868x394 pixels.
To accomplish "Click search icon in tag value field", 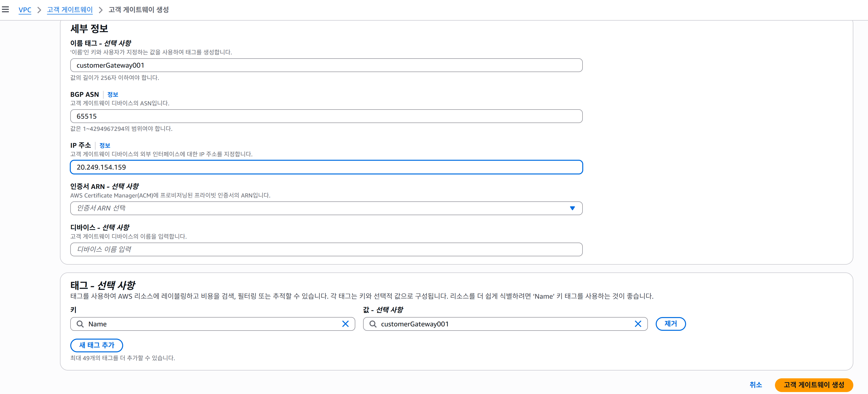I will pos(373,324).
